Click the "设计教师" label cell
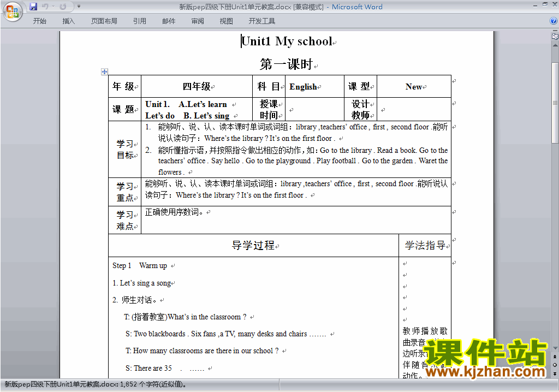Screen dimensions: 559x392 coord(360,110)
